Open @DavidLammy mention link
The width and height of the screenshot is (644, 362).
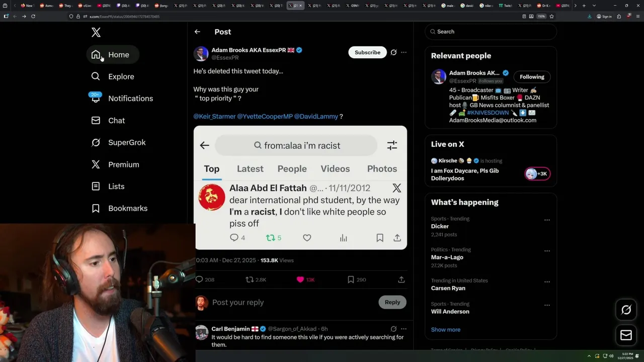coord(316,116)
